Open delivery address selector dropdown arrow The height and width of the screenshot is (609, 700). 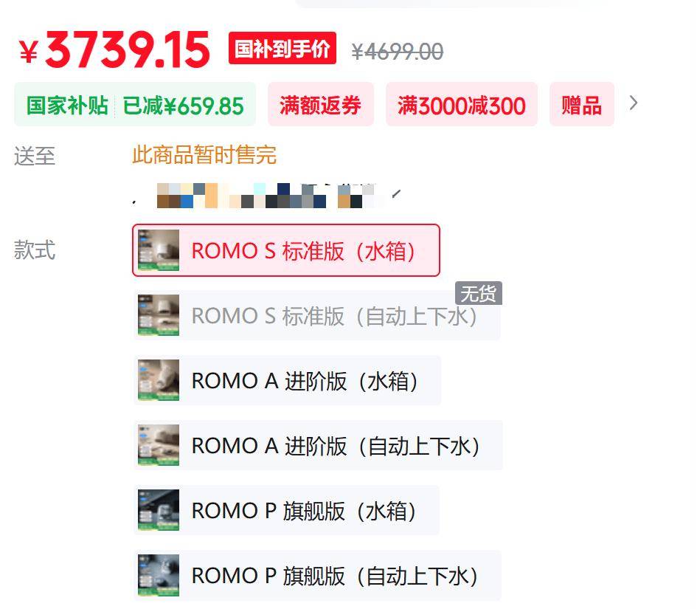tap(396, 193)
